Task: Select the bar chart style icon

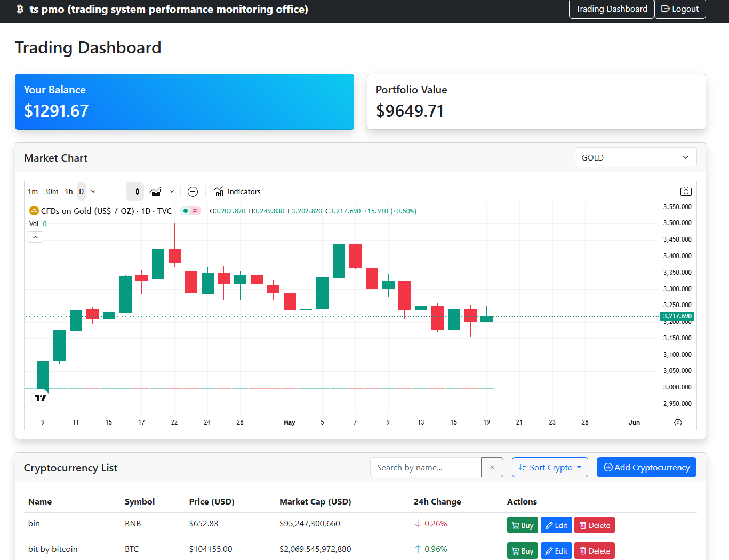Action: click(114, 191)
